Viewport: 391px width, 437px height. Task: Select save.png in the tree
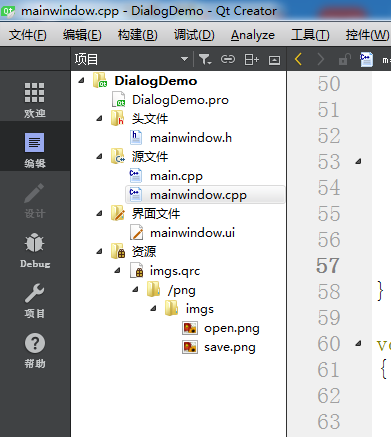pos(230,347)
